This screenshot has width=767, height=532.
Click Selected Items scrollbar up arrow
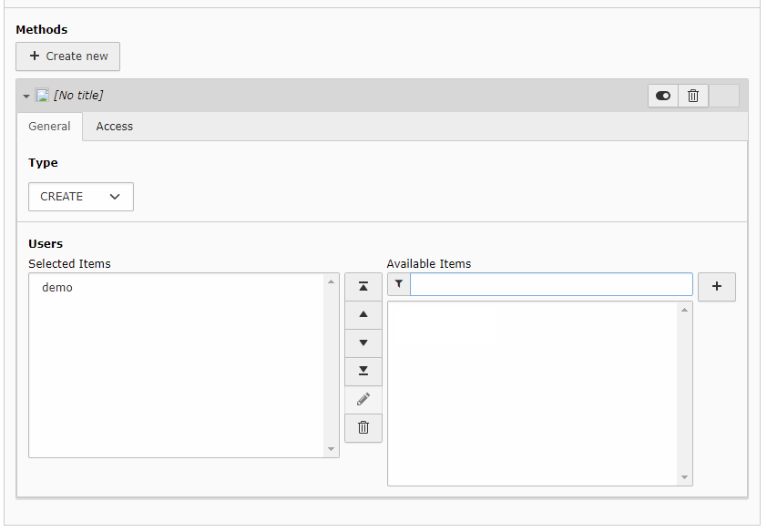pos(332,281)
